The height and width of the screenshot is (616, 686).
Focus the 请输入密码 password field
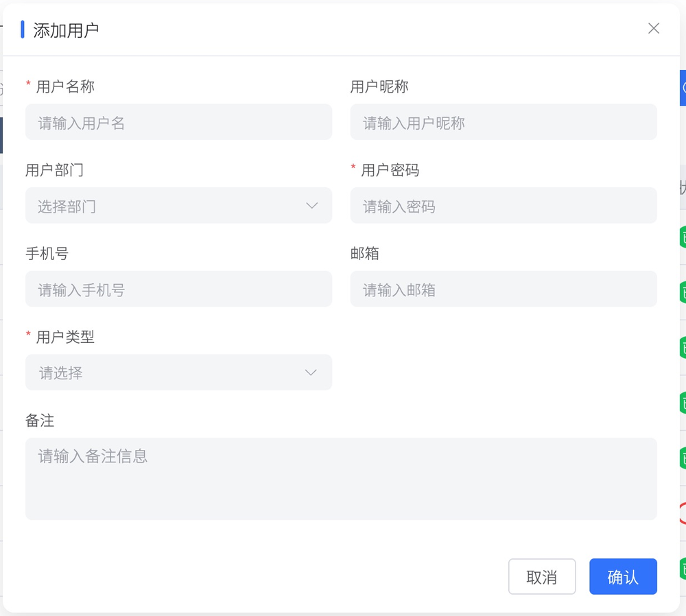(x=504, y=206)
